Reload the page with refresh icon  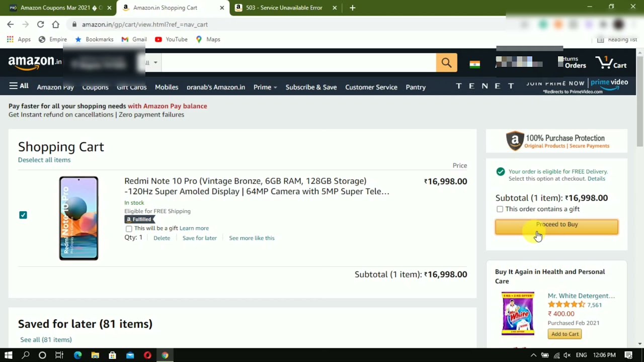point(40,24)
